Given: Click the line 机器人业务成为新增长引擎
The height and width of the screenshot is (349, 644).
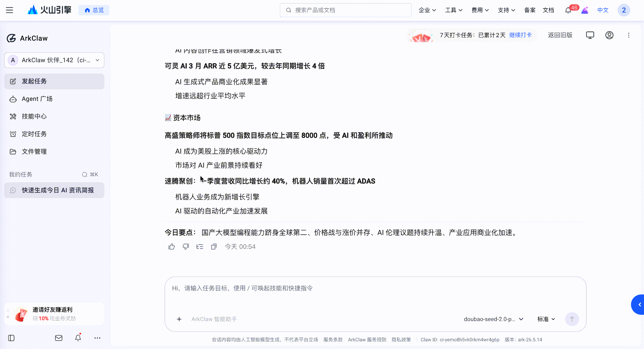Looking at the screenshot, I should [x=217, y=197].
